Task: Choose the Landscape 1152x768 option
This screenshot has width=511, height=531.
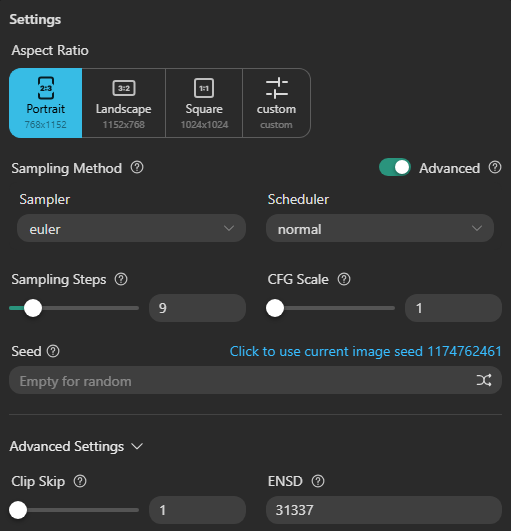Action: [124, 103]
